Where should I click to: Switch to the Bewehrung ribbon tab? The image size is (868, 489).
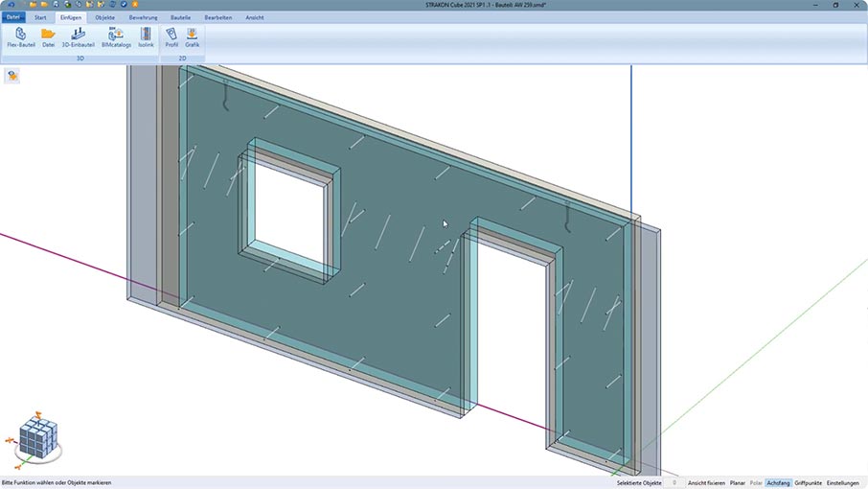[144, 17]
